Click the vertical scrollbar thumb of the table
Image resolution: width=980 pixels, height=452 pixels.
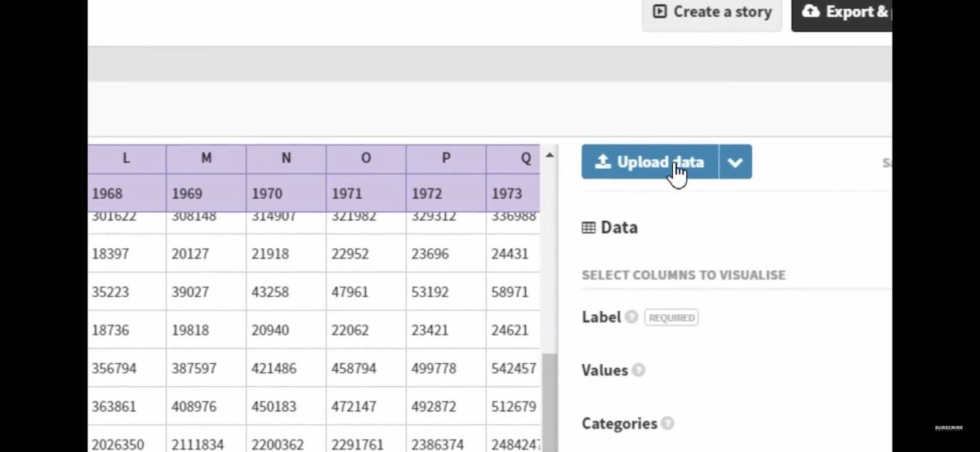coord(550,401)
